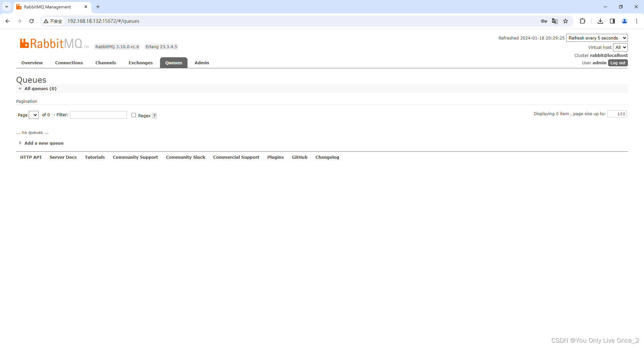The height and width of the screenshot is (347, 644).
Task: Switch to the Exchanges tab
Action: pos(141,63)
